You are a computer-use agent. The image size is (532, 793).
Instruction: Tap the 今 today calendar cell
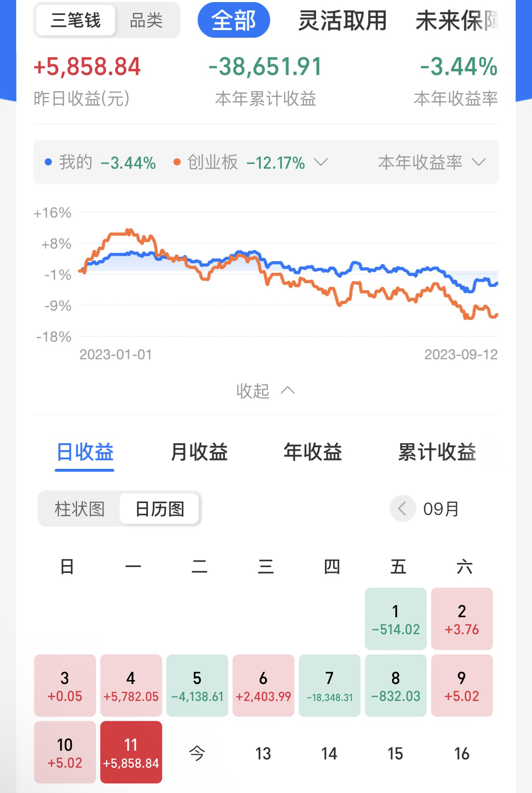197,753
